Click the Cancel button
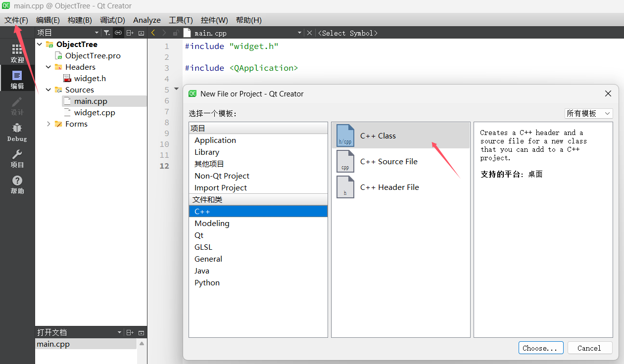 coord(589,348)
